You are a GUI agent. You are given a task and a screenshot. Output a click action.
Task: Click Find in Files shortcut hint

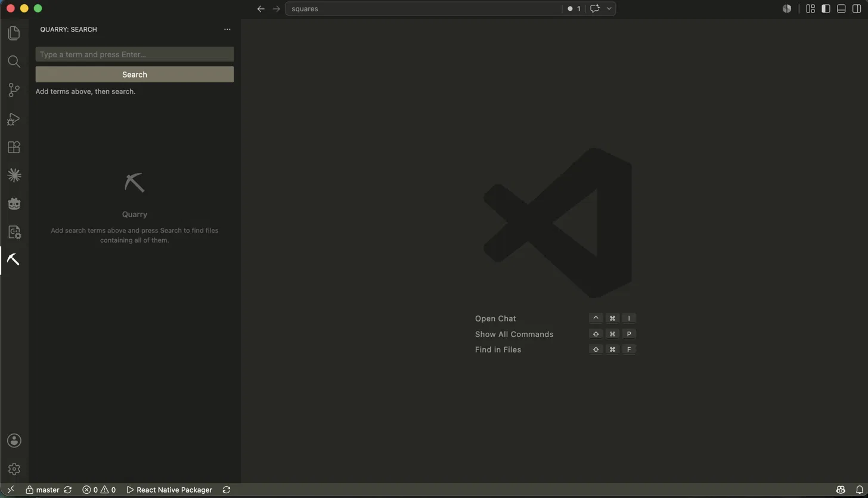pos(498,349)
